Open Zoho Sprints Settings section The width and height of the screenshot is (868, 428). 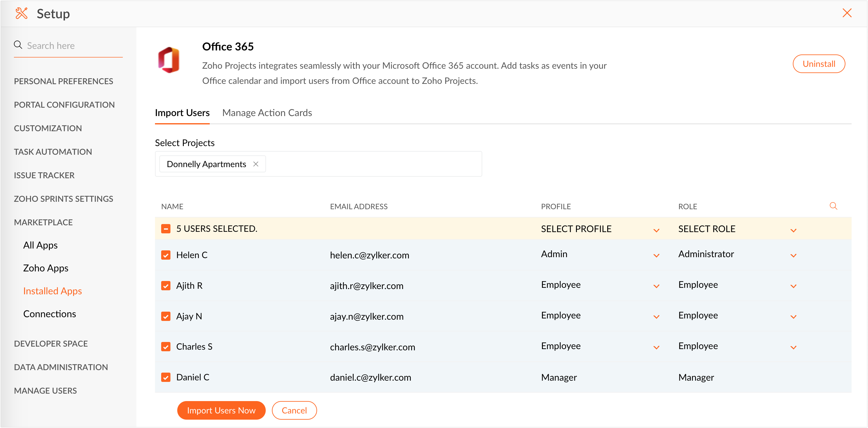(64, 199)
